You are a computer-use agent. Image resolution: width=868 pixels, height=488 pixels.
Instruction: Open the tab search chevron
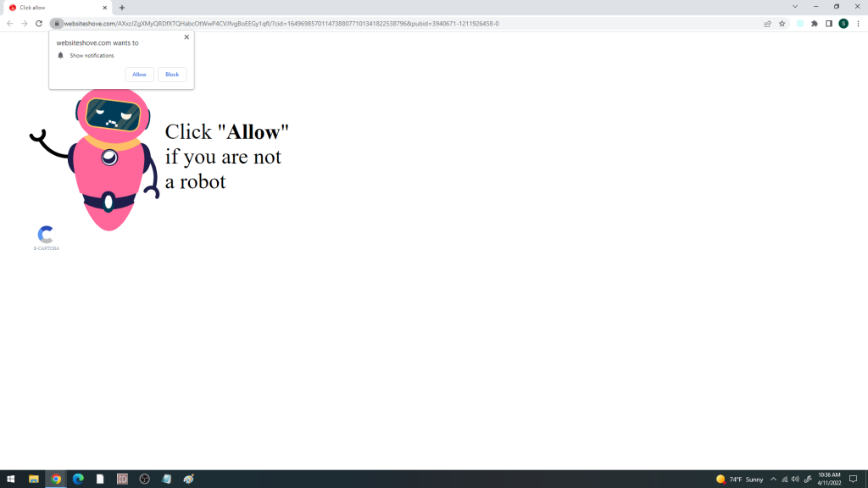click(794, 7)
